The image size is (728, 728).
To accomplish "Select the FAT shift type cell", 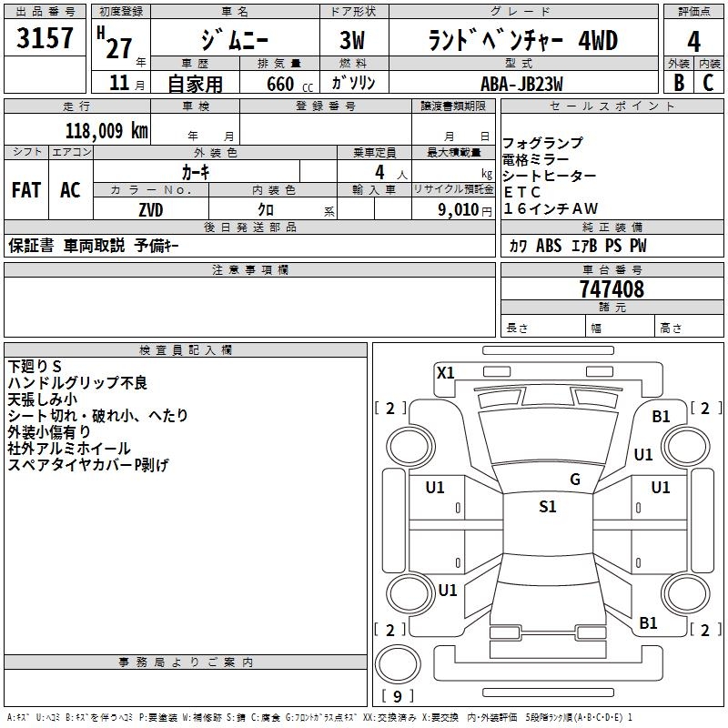I will [x=26, y=190].
